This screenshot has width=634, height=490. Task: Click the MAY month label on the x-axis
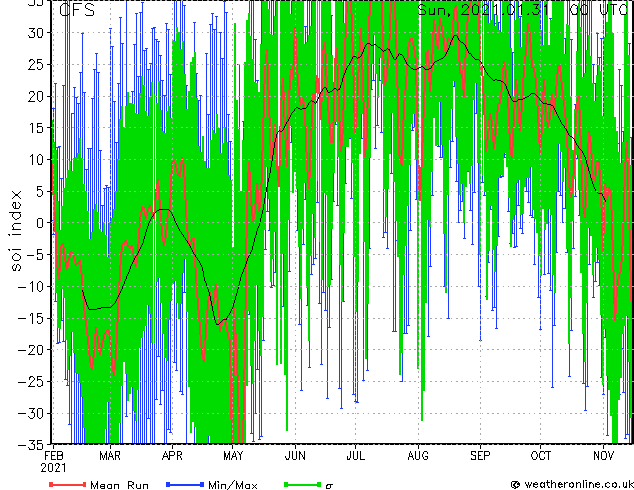click(x=233, y=456)
